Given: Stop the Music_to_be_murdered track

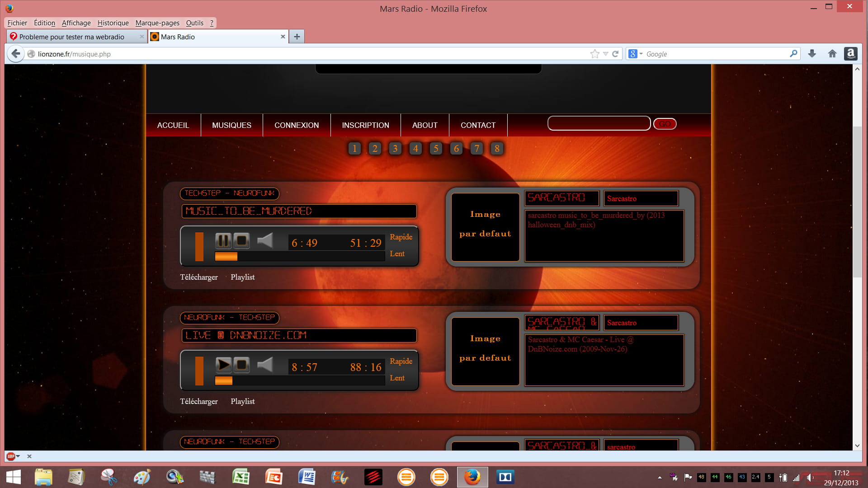Looking at the screenshot, I should click(x=241, y=240).
